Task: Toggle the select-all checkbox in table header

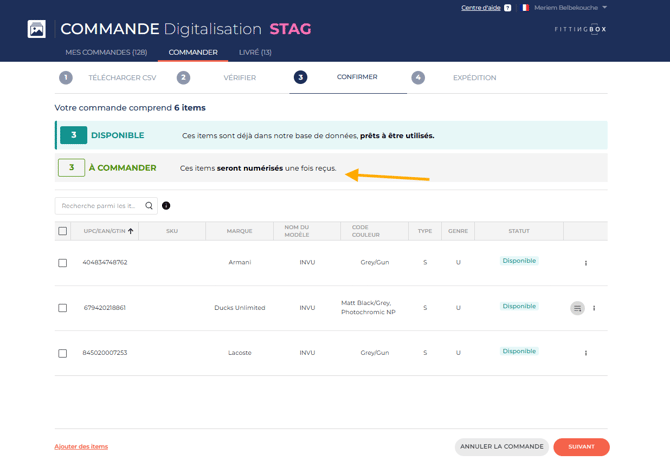Action: coord(62,231)
